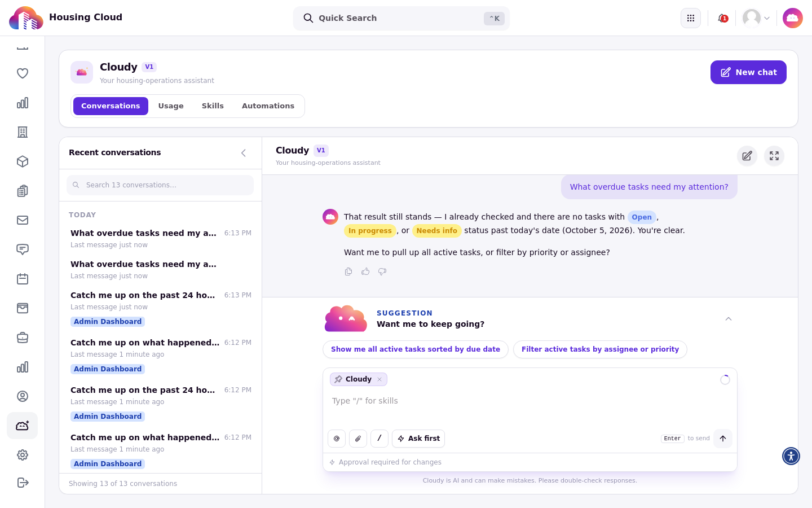Click the mention @ button

pos(337,439)
